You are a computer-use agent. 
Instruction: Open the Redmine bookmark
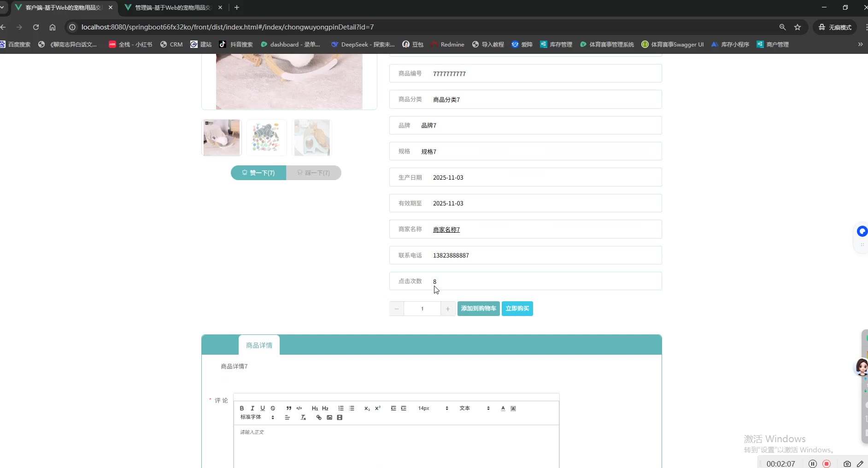pyautogui.click(x=448, y=44)
